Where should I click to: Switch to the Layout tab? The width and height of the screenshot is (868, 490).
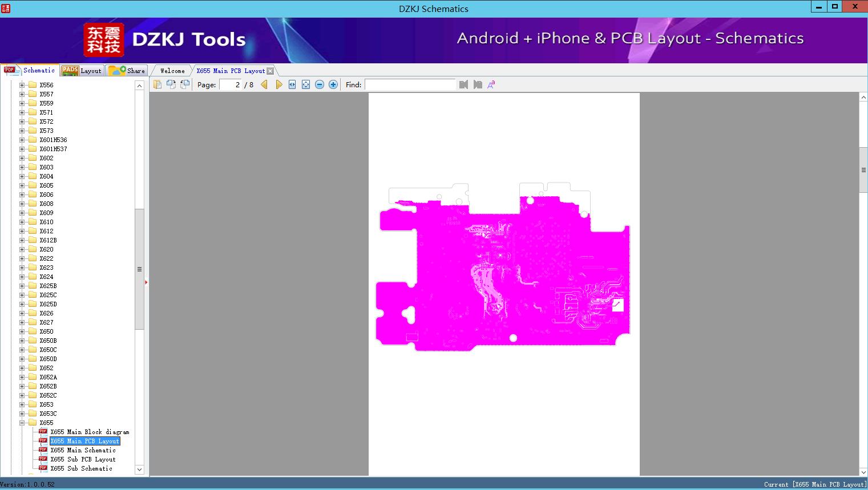click(82, 71)
